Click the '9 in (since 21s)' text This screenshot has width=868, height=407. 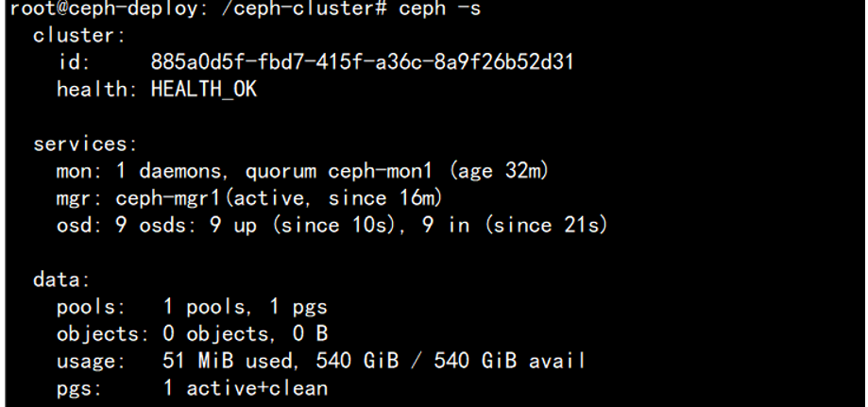tap(515, 226)
